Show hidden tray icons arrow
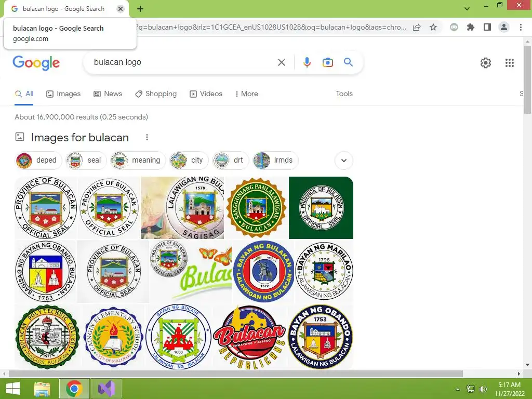532x399 pixels. point(458,389)
